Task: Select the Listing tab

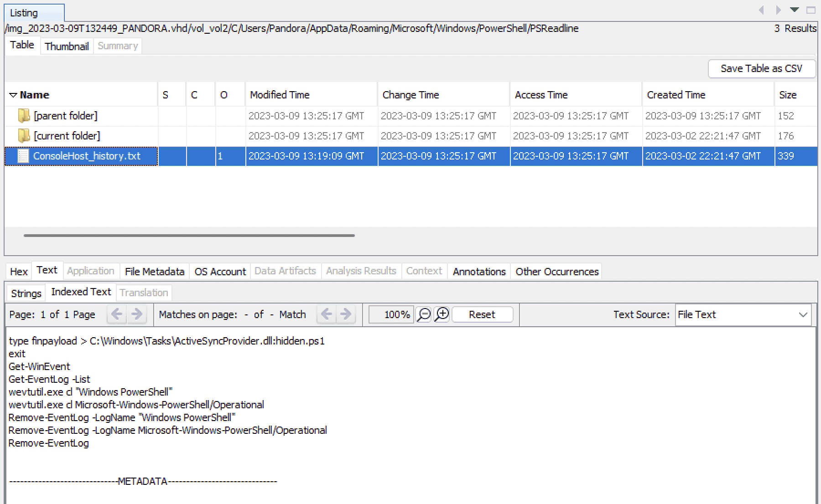Action: pyautogui.click(x=34, y=13)
